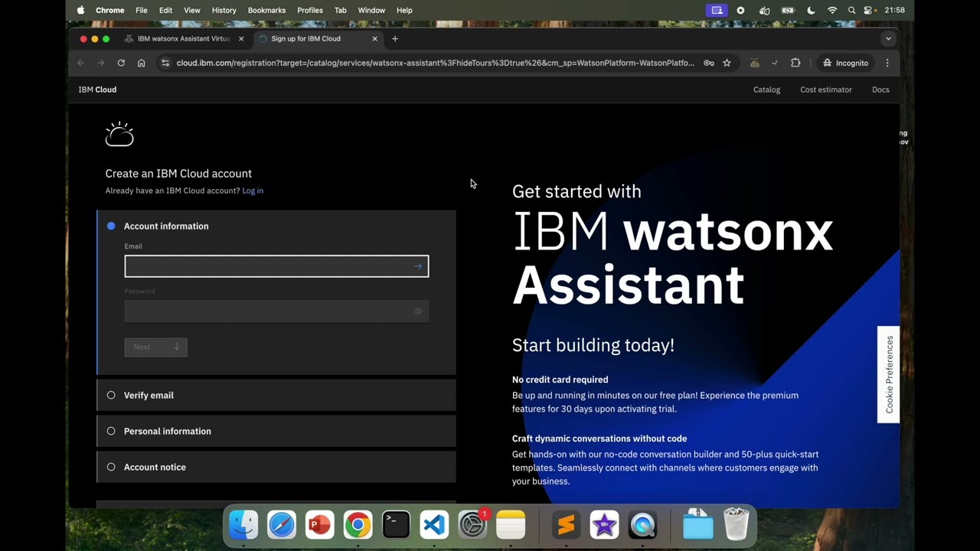Open the Catalog link

[766, 90]
